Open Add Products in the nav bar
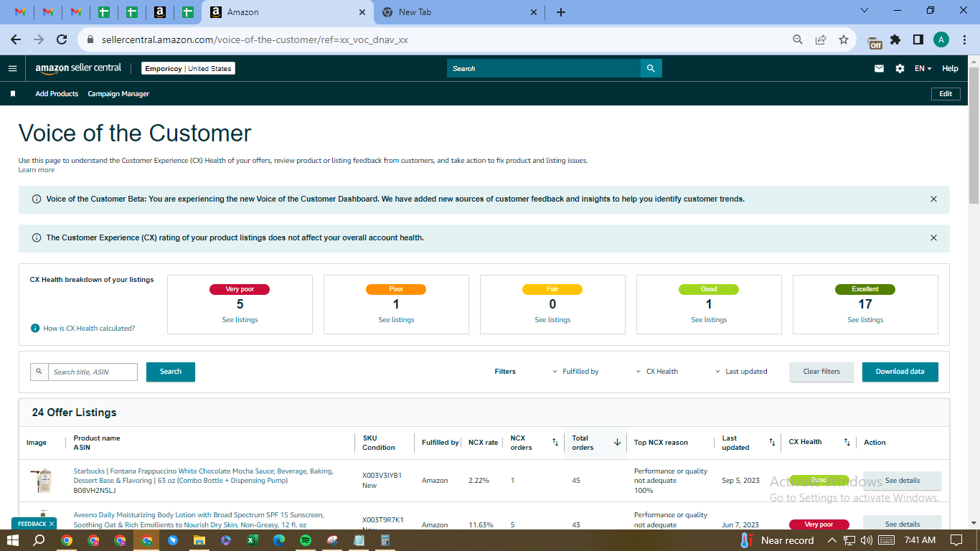This screenshot has height=551, width=980. point(57,94)
